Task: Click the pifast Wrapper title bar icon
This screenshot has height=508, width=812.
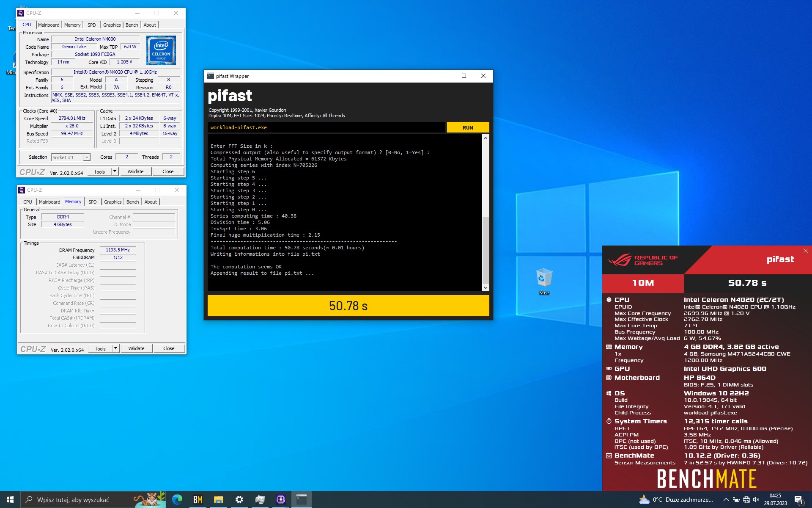Action: [211, 76]
